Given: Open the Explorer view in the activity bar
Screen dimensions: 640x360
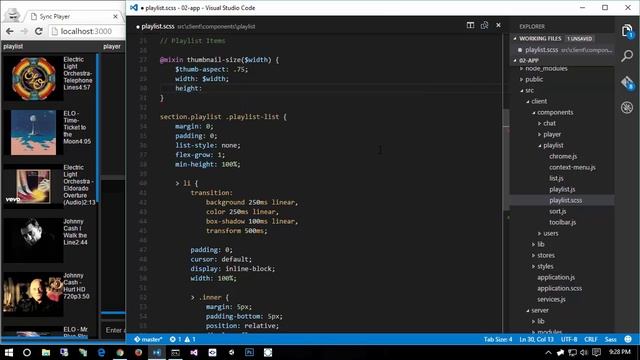Looking at the screenshot, I should pos(627,31).
